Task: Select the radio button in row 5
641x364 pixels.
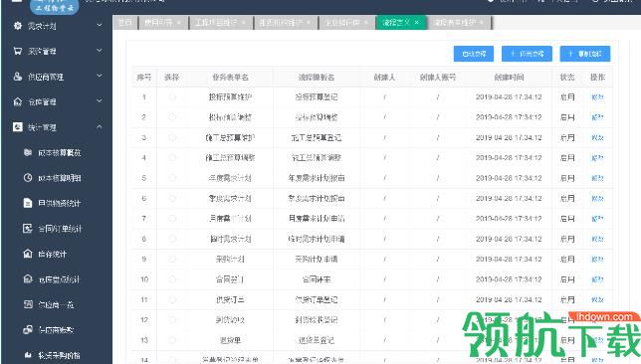Action: (x=172, y=178)
